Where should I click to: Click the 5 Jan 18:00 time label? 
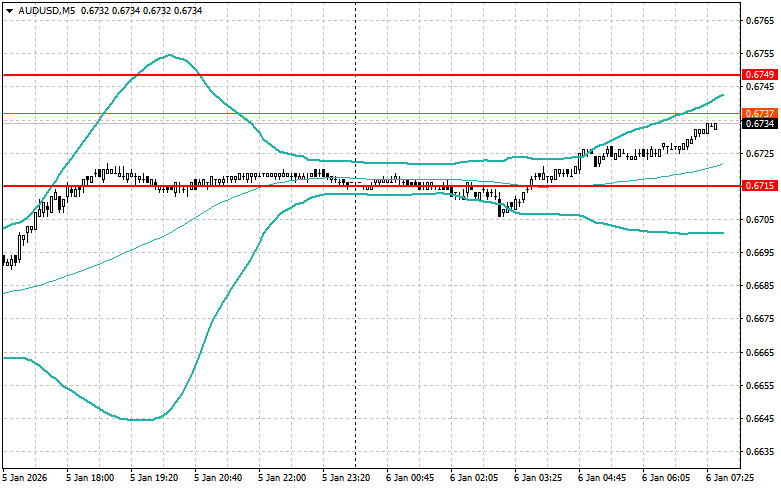click(x=90, y=478)
